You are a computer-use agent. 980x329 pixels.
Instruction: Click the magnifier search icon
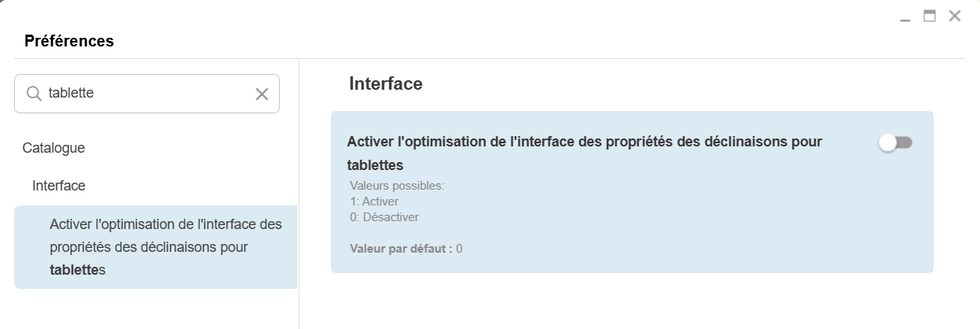click(x=34, y=94)
